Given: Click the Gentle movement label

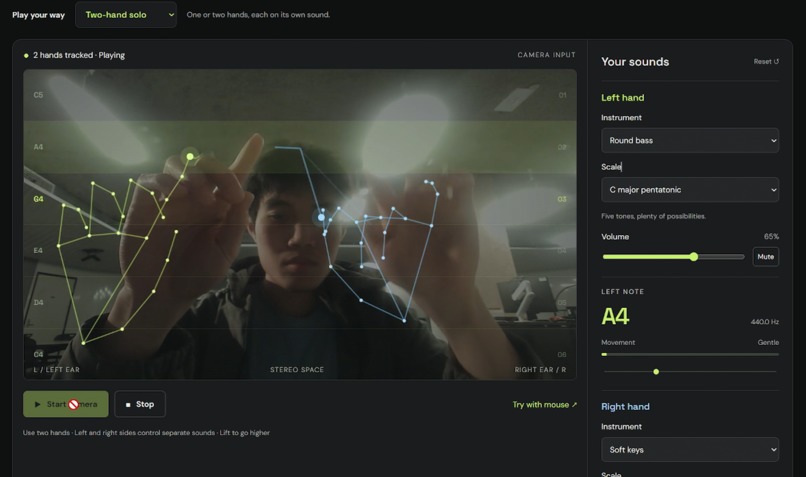Looking at the screenshot, I should click(768, 342).
